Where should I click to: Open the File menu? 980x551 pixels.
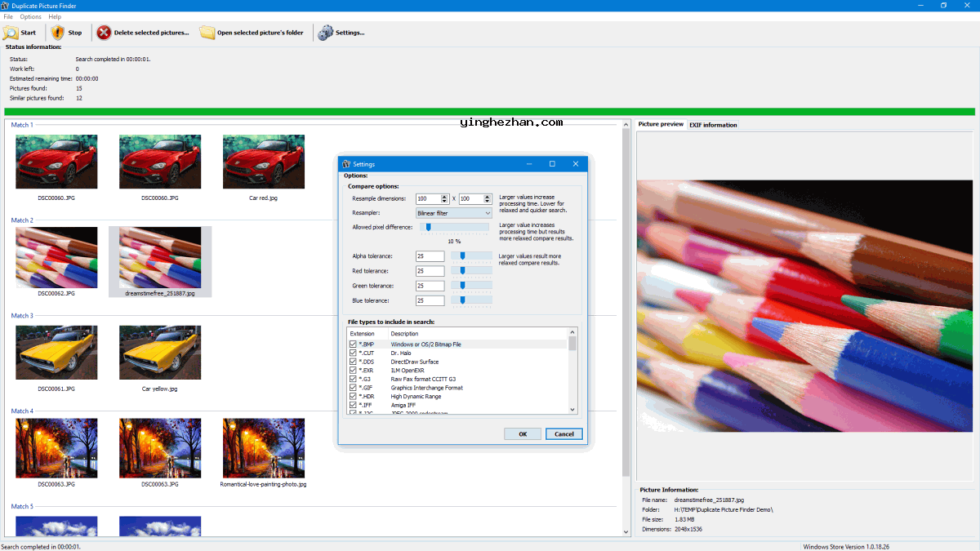(x=8, y=16)
